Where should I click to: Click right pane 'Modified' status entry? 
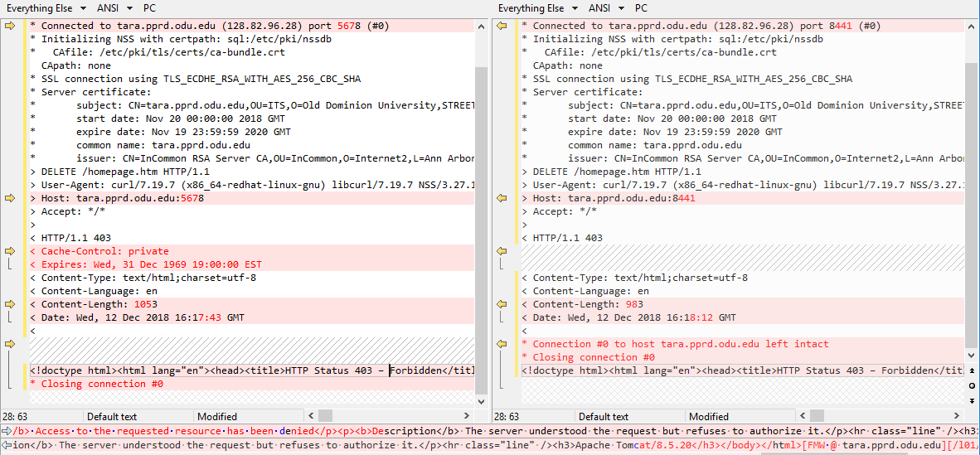click(x=709, y=416)
